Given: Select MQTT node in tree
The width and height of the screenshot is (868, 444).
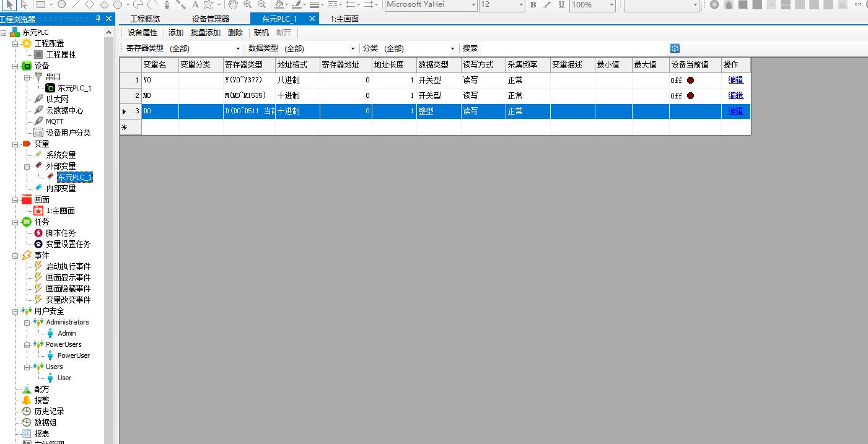Looking at the screenshot, I should (x=55, y=121).
